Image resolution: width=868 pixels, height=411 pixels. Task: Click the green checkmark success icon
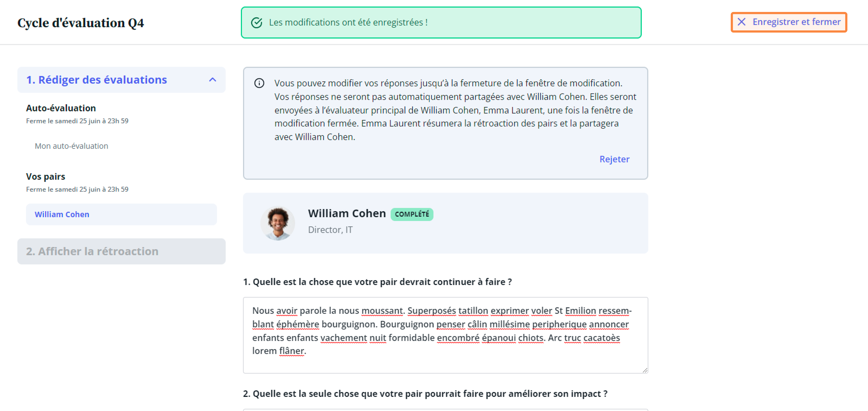257,23
